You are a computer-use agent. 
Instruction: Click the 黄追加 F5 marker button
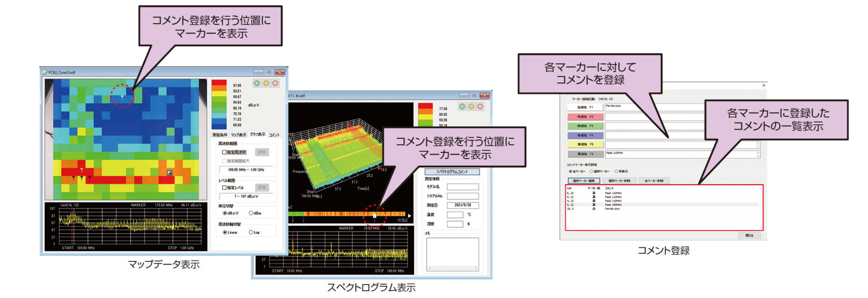click(x=585, y=145)
